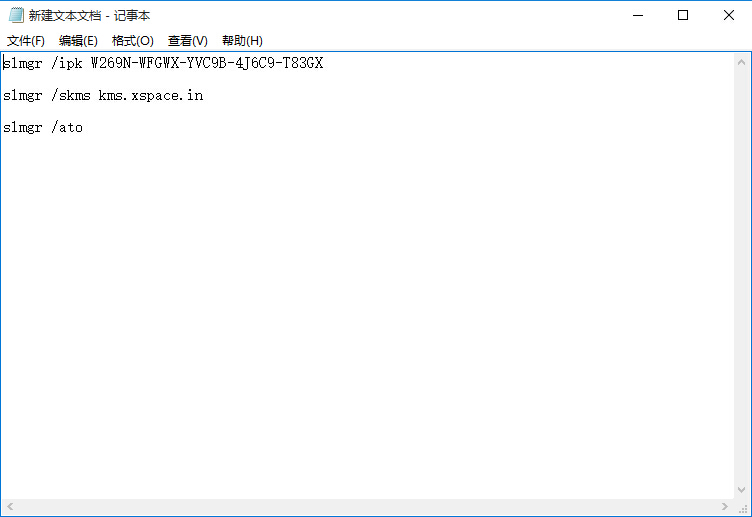Open the 编辑(E) menu

(78, 41)
